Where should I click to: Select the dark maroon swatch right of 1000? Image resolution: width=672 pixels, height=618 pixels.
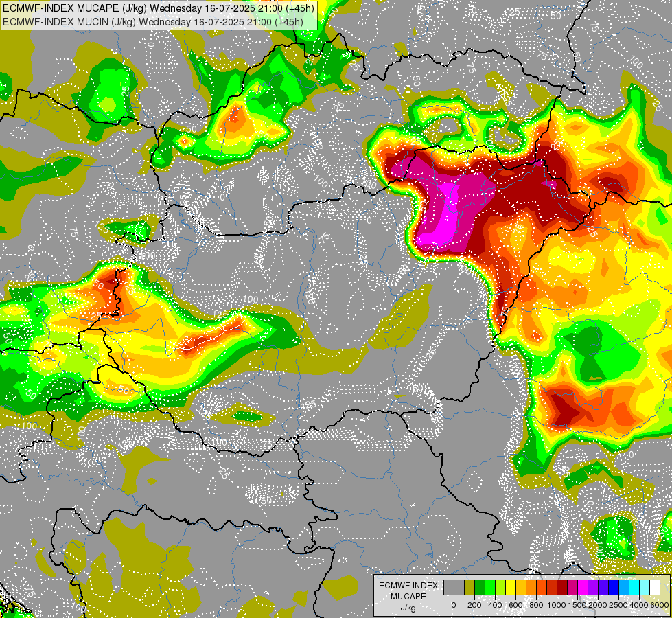[x=562, y=587]
